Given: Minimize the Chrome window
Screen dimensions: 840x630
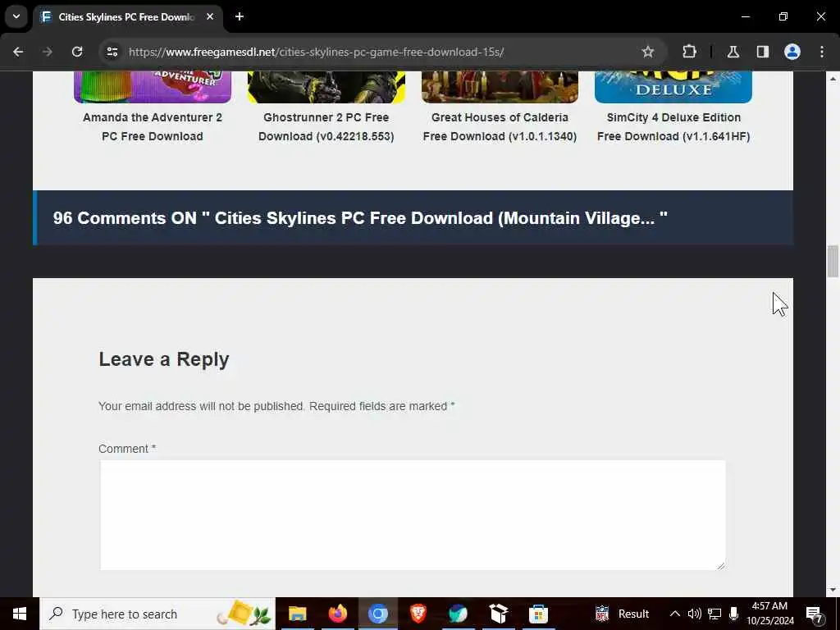Looking at the screenshot, I should [745, 16].
